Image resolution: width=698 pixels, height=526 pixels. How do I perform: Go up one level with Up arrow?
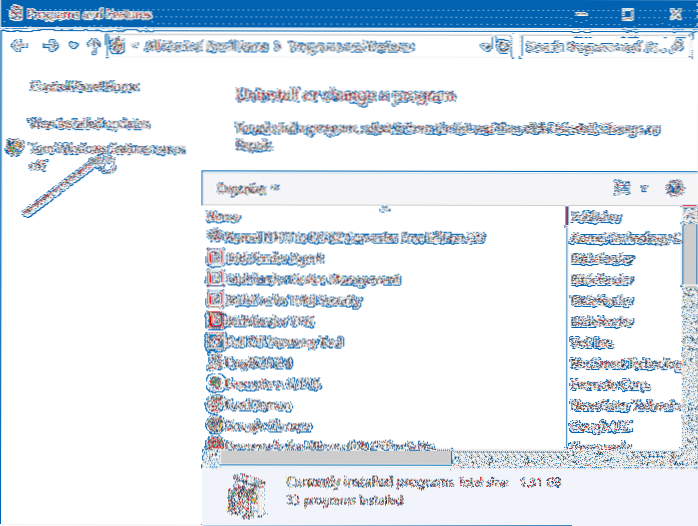[x=93, y=45]
